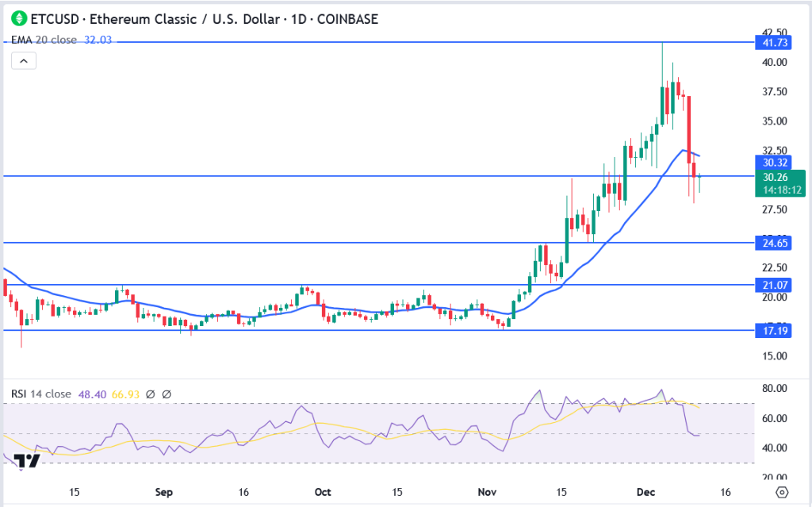Open chart settings gear icon
Image resolution: width=812 pixels, height=507 pixels.
781,493
